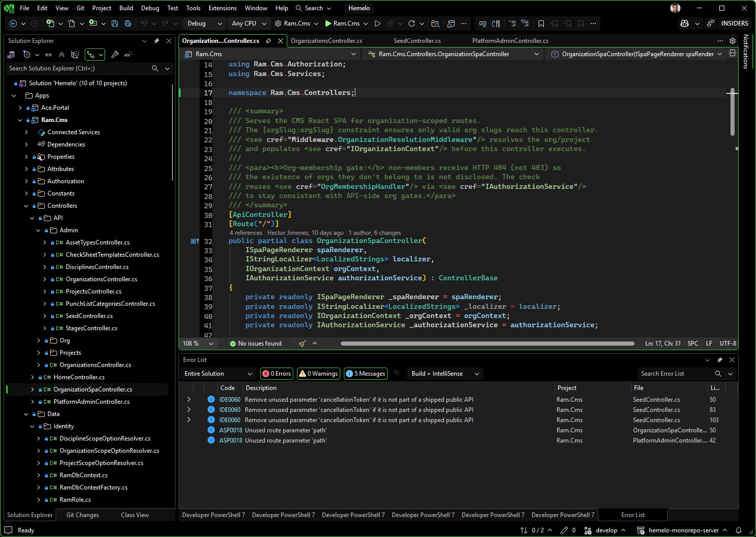Click the Increase indent toolbar icon

(x=512, y=23)
